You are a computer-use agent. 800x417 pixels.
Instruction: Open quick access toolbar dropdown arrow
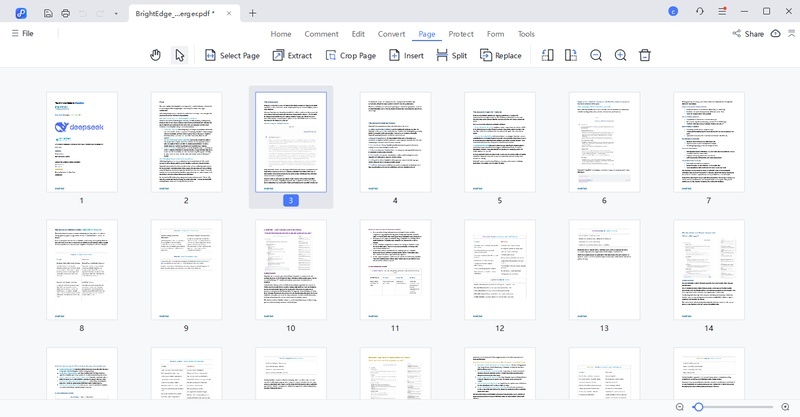pos(116,14)
